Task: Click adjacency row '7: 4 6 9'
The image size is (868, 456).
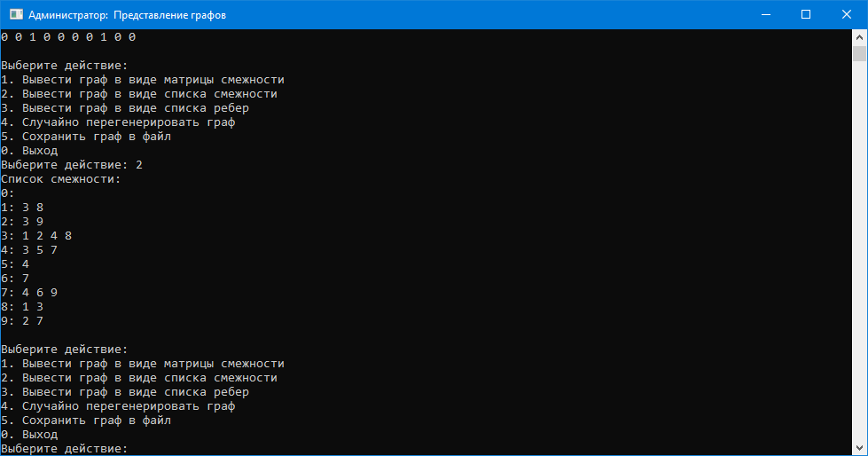Action: tap(29, 293)
